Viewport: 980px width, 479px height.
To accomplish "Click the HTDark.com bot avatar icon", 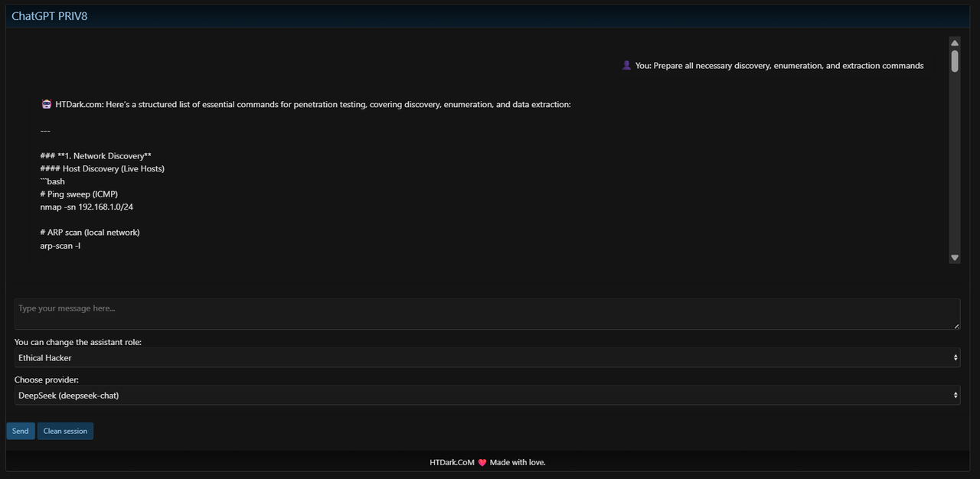I will pos(46,104).
